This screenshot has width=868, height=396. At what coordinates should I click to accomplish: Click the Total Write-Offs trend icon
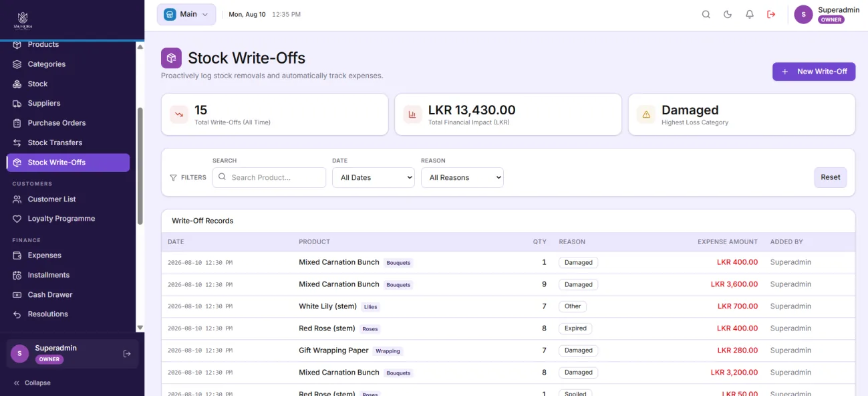point(179,114)
